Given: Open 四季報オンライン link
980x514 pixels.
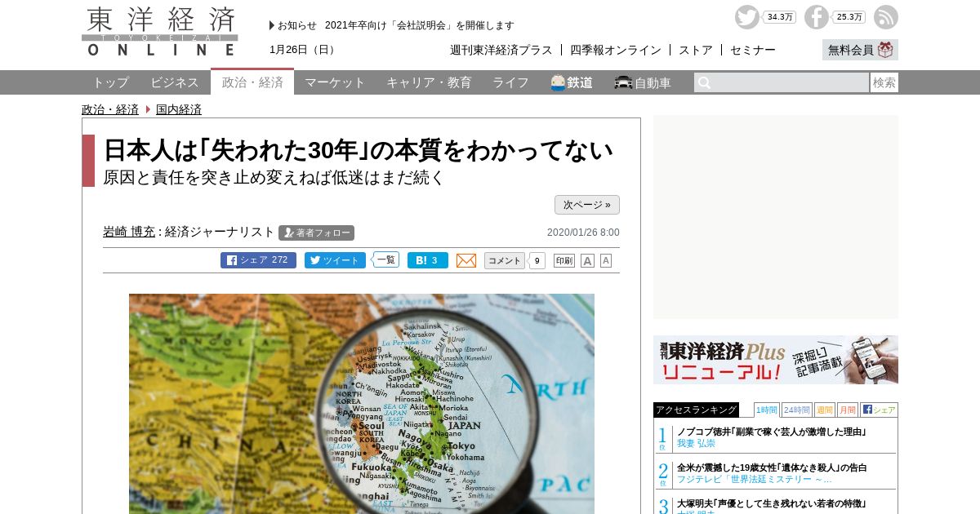Looking at the screenshot, I should (616, 50).
